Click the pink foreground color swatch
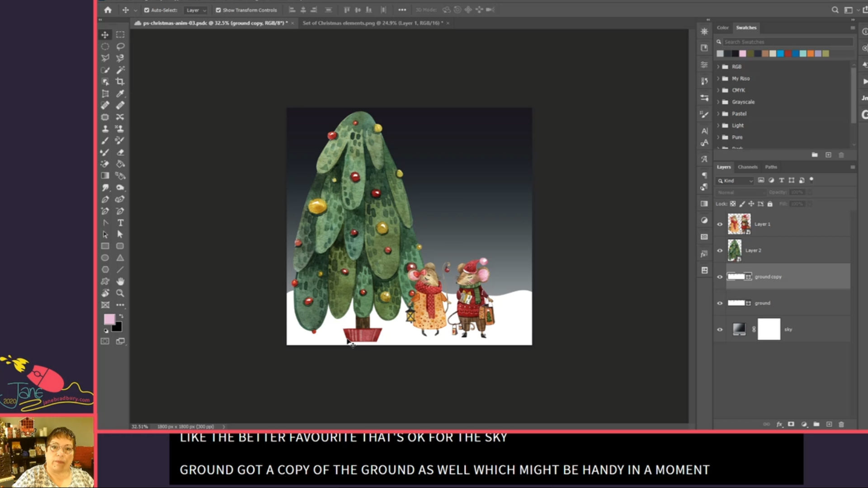 coord(109,319)
